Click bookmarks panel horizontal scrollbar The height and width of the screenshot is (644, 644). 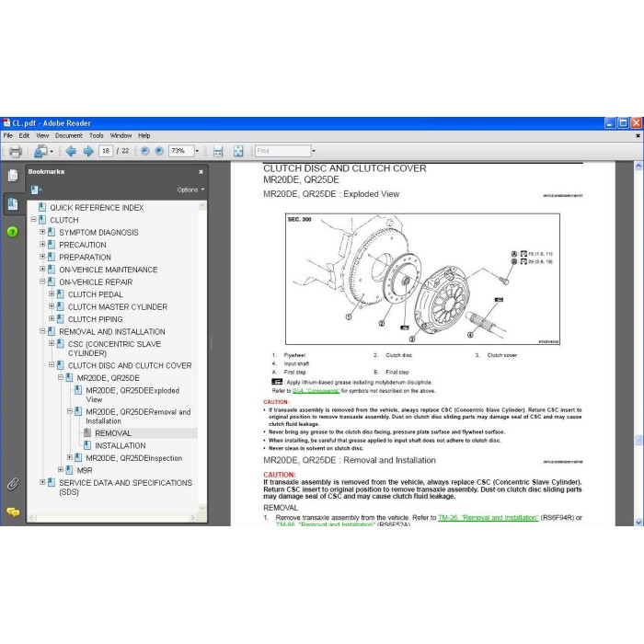click(112, 518)
